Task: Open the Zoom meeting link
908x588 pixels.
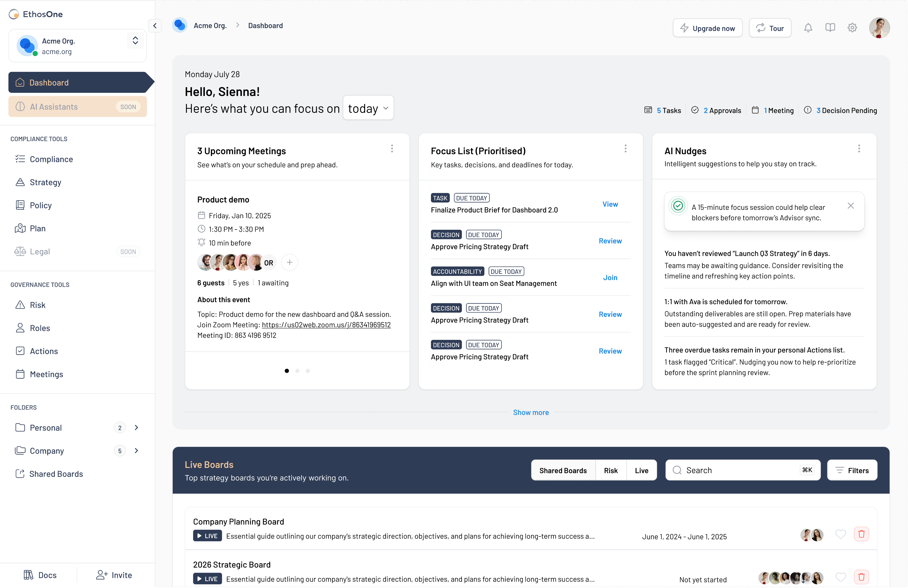Action: (326, 325)
